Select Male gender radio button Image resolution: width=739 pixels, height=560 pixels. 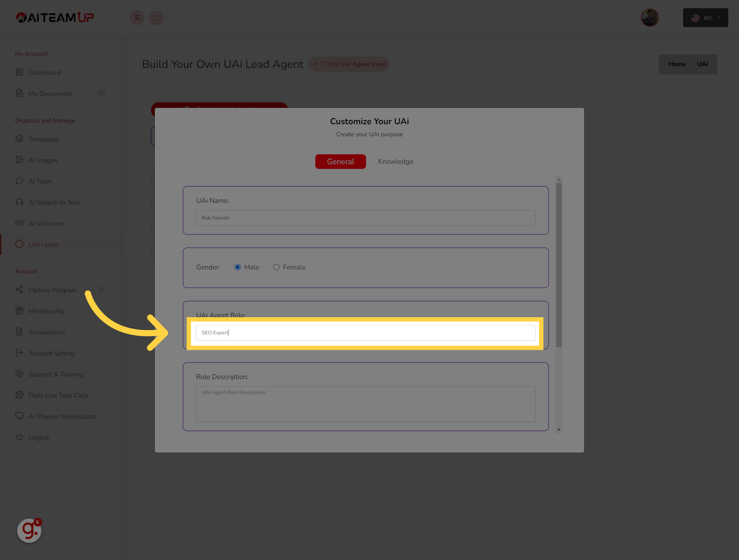(237, 267)
